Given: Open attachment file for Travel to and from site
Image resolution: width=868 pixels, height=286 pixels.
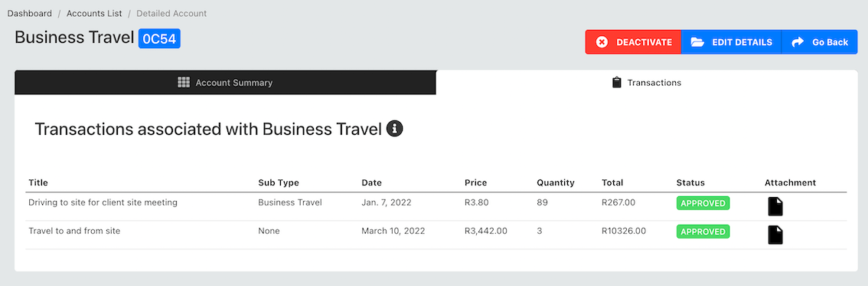Looking at the screenshot, I should (775, 235).
